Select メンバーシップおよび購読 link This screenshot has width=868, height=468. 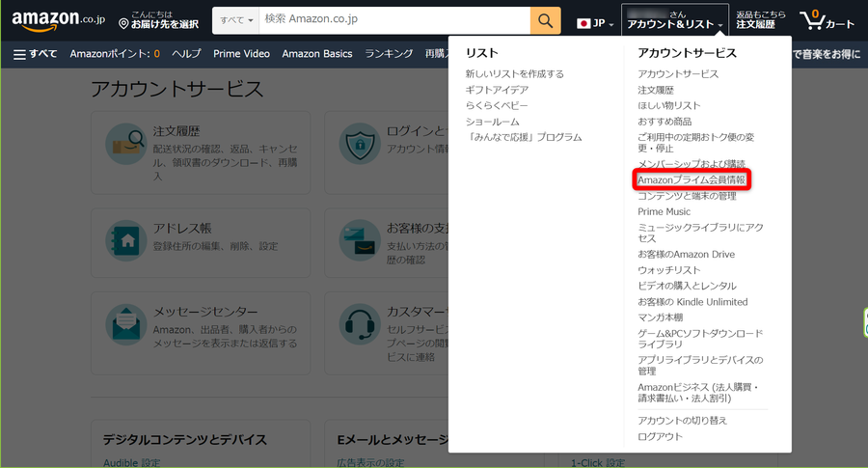692,163
